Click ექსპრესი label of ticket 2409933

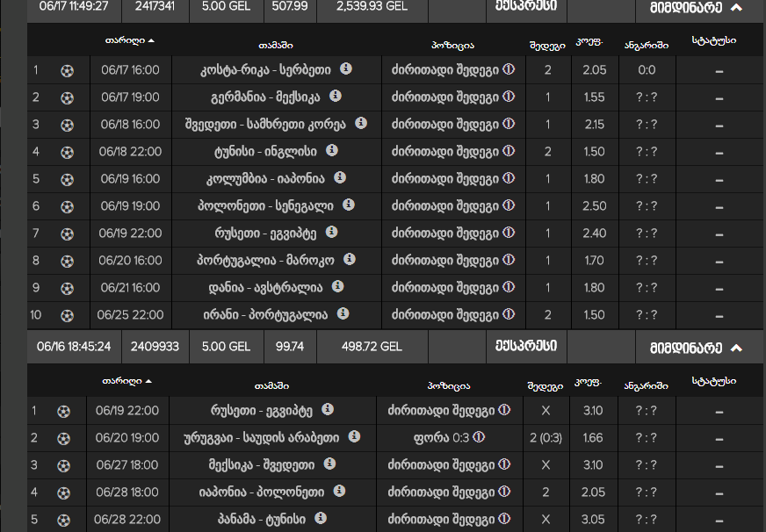[526, 346]
